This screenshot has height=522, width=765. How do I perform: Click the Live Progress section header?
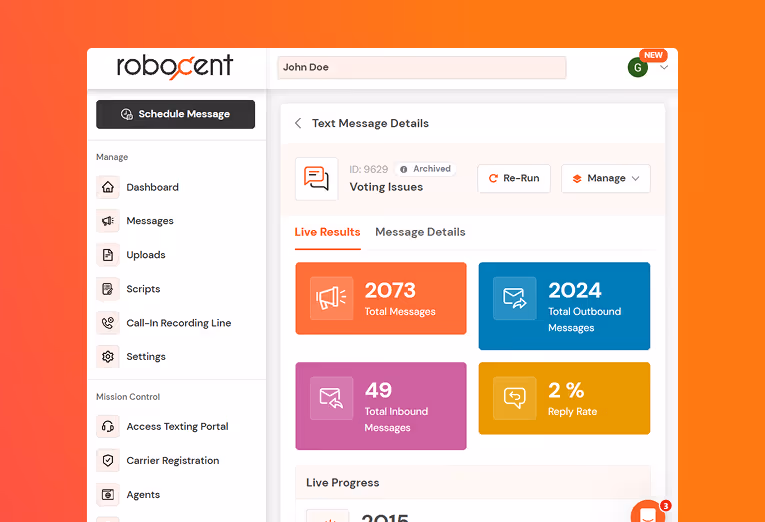point(473,482)
